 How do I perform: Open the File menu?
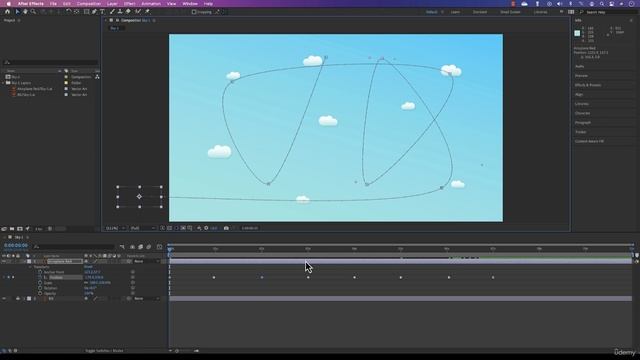[x=53, y=4]
